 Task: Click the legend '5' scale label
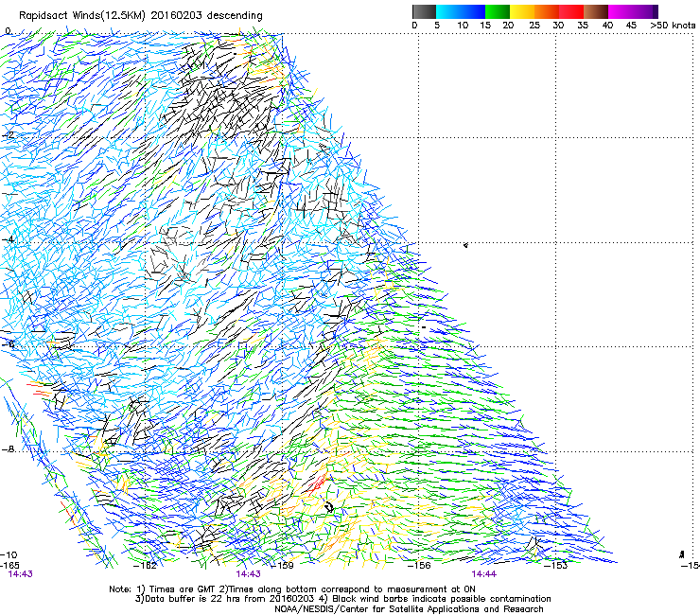click(437, 26)
